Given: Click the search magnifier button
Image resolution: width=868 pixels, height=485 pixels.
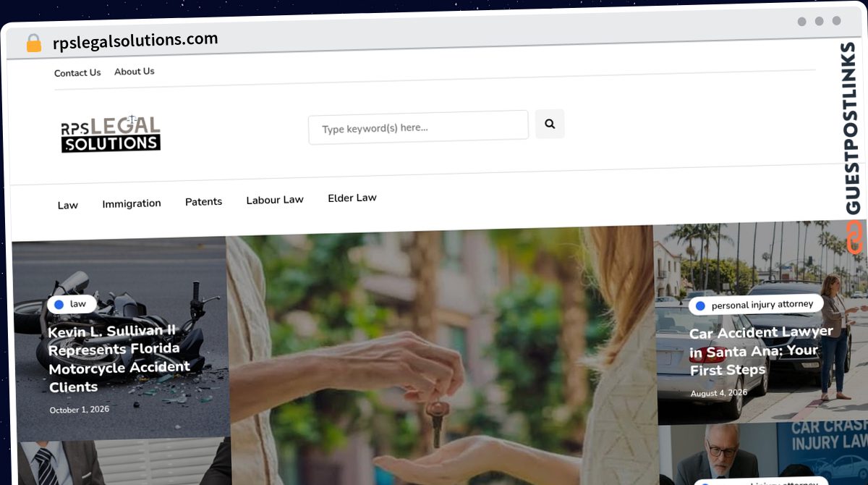Looking at the screenshot, I should click(550, 124).
